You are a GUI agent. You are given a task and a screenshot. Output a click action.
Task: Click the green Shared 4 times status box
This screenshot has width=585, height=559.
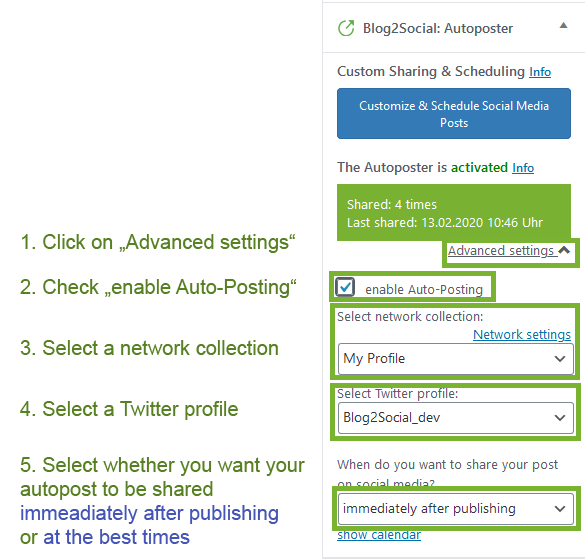tap(454, 212)
